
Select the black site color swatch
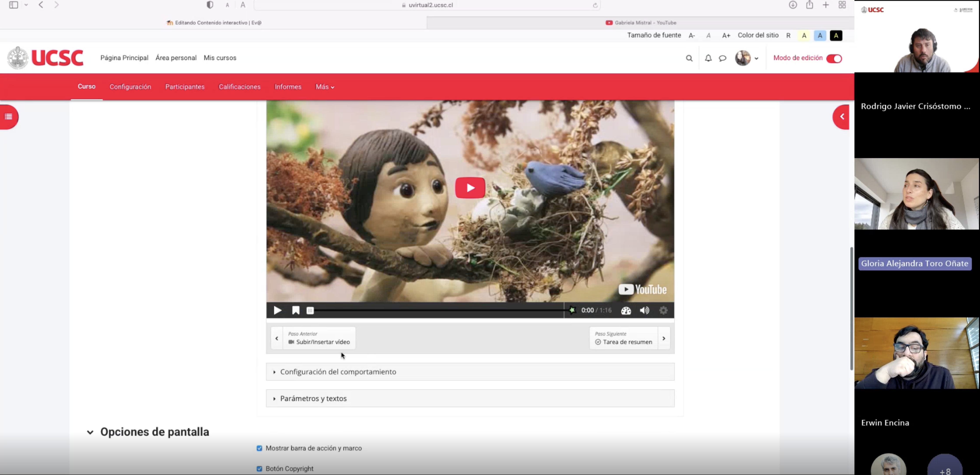[x=836, y=35]
